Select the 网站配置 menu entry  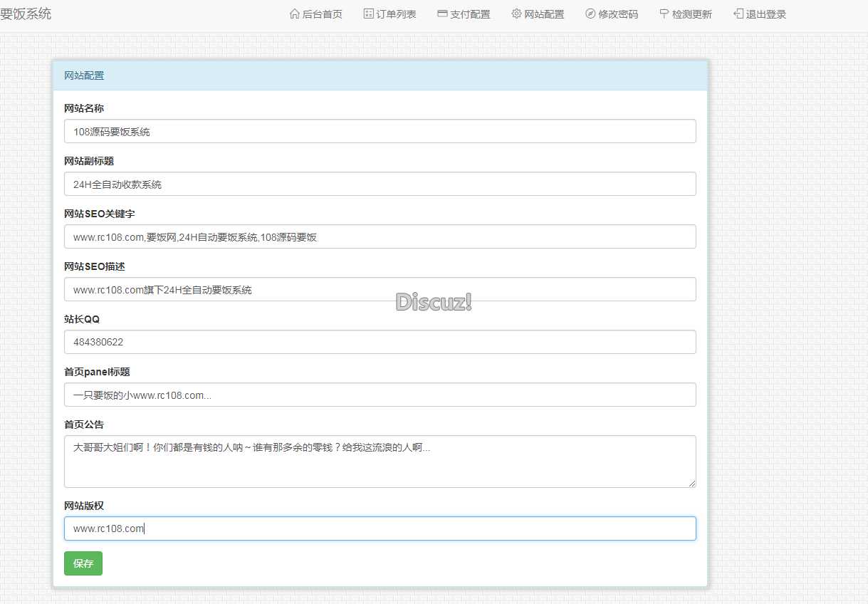[x=538, y=14]
